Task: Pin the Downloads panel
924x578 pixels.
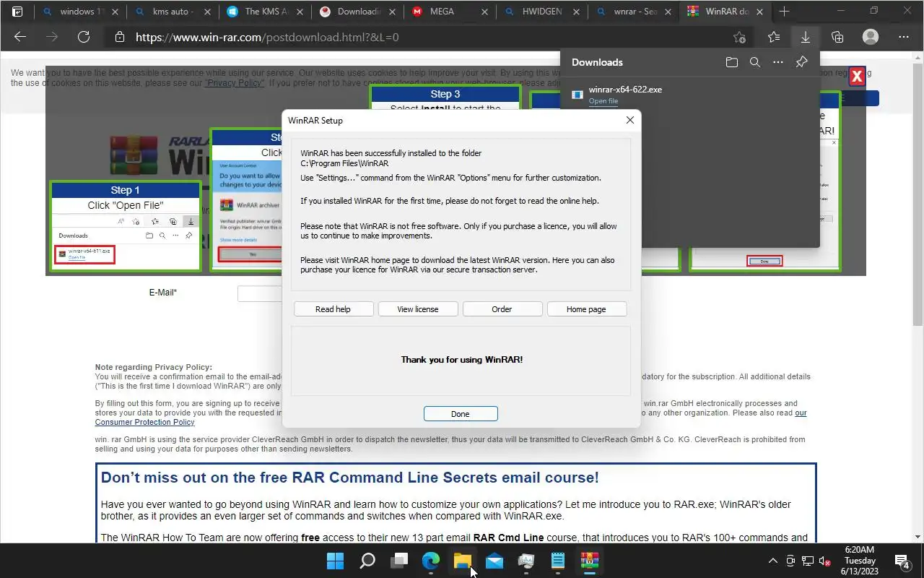Action: (801, 62)
